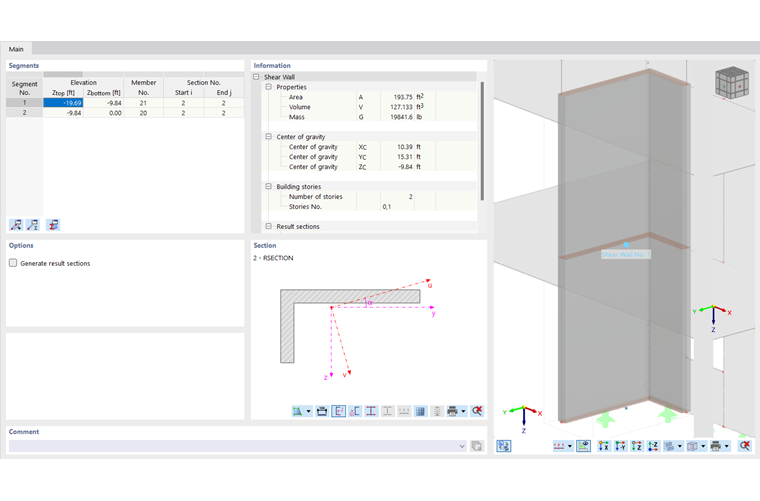Open the section view shape dropdown arrow
The width and height of the screenshot is (760, 501).
308,411
